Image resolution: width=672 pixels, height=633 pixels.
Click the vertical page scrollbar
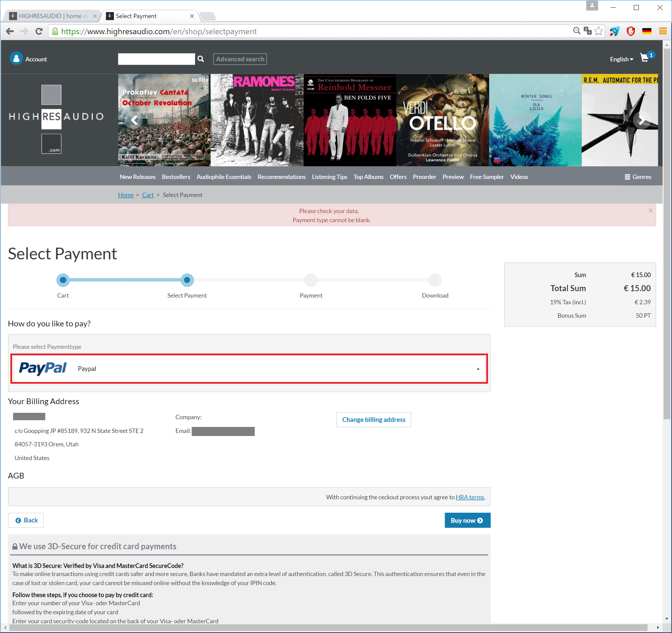[667, 233]
